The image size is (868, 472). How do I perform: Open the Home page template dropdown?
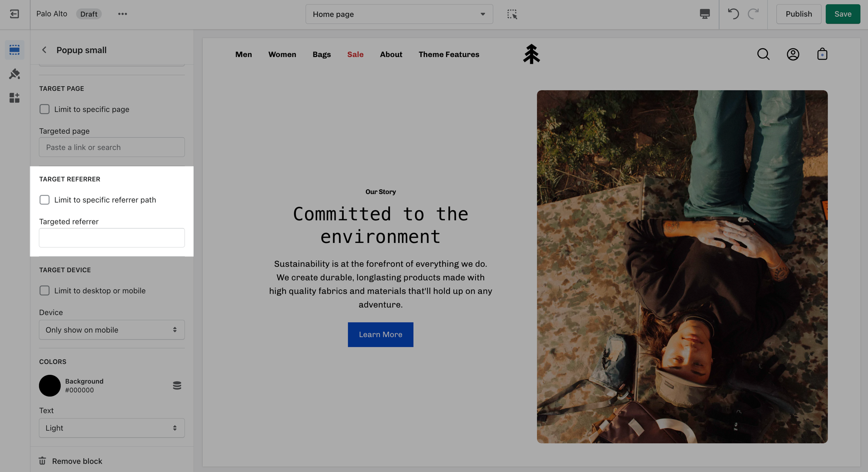399,14
